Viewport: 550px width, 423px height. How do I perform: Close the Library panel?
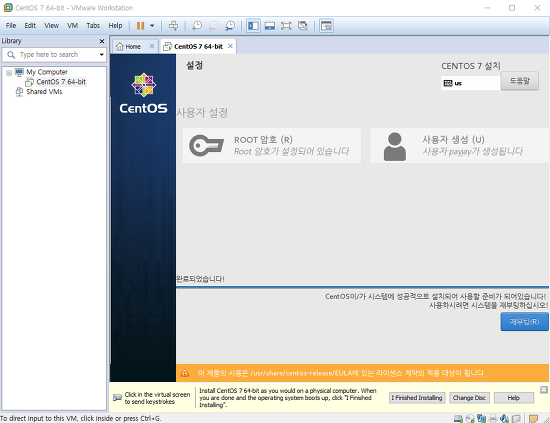(102, 41)
